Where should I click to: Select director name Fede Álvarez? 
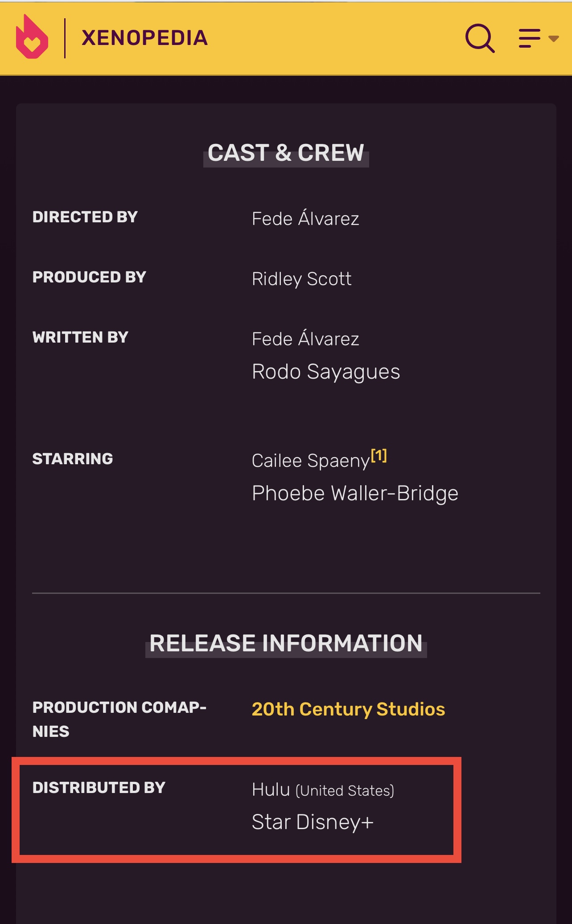pos(305,218)
